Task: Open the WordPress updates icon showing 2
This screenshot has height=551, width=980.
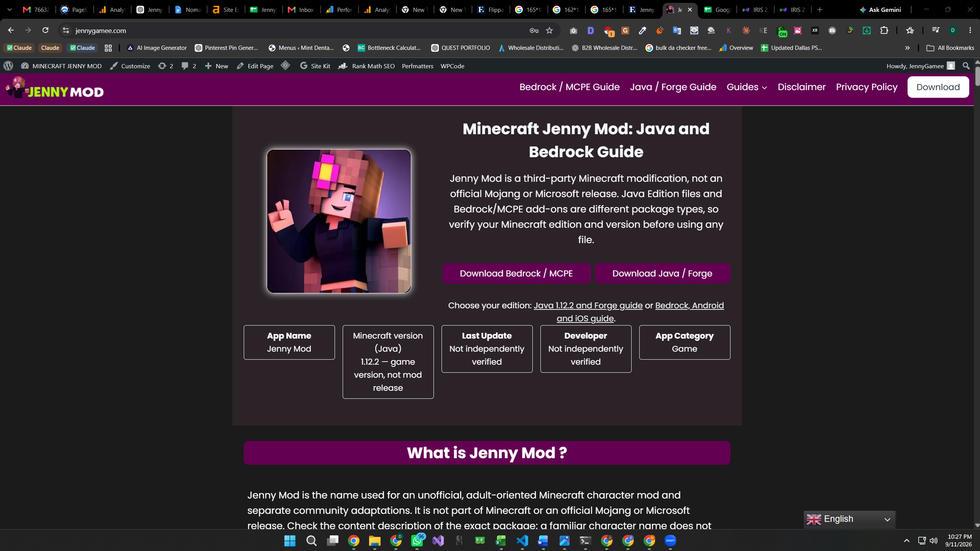Action: (x=166, y=66)
